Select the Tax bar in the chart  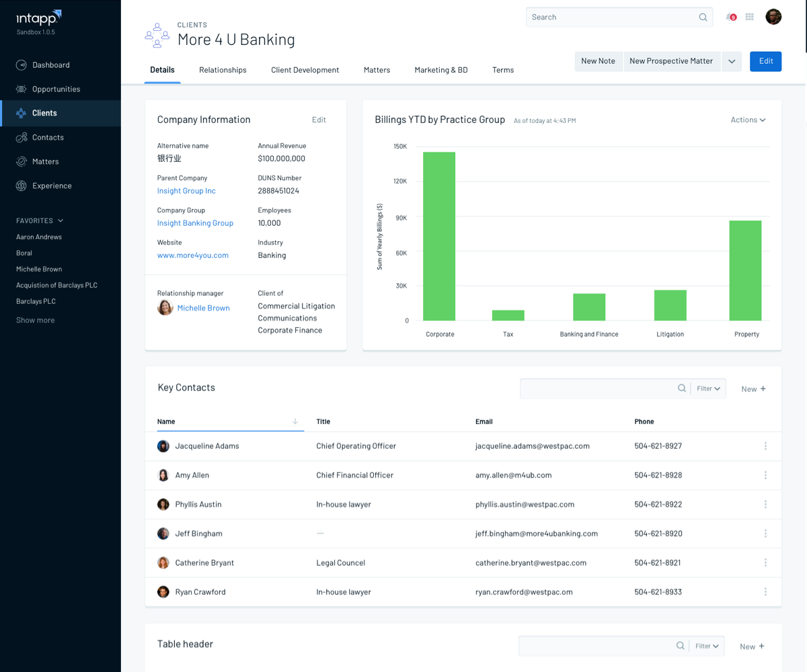coord(508,315)
